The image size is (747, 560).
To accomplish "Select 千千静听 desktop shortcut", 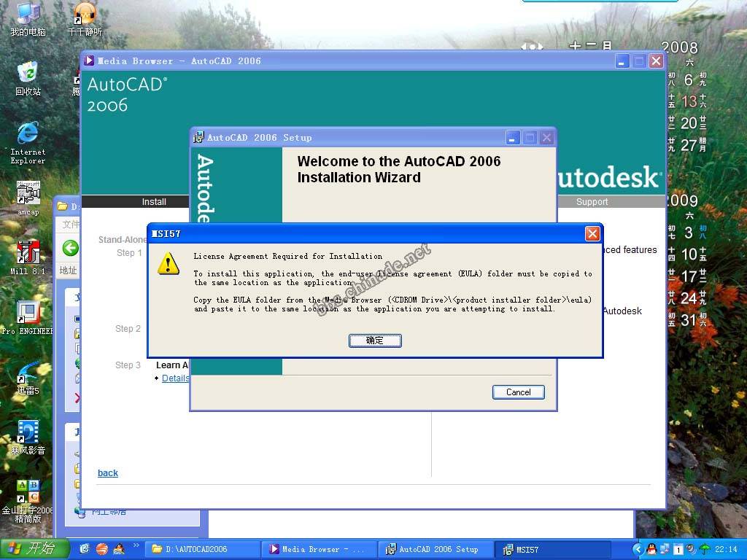I will [85, 19].
